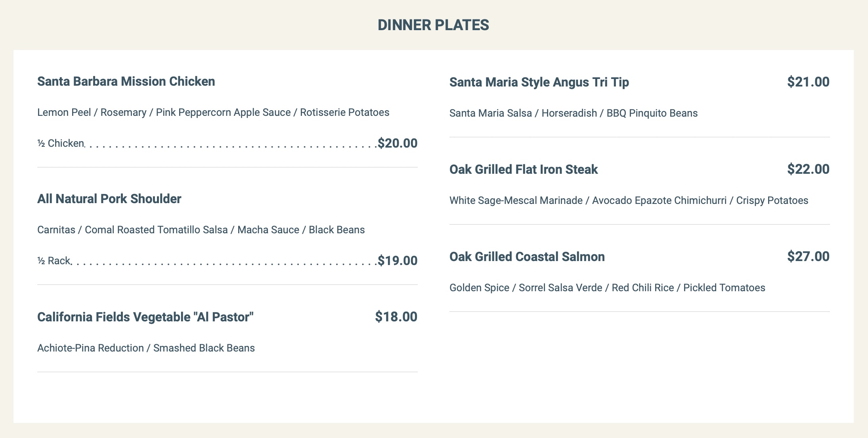This screenshot has width=868, height=438.
Task: Click the Carnitas Tomatillo Salsa description
Action: point(201,230)
